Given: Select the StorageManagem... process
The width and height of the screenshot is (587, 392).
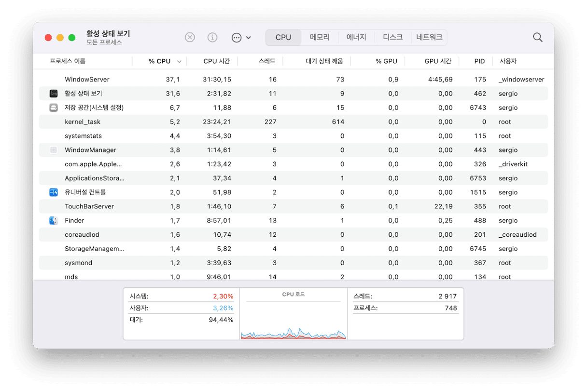Looking at the screenshot, I should point(95,249).
